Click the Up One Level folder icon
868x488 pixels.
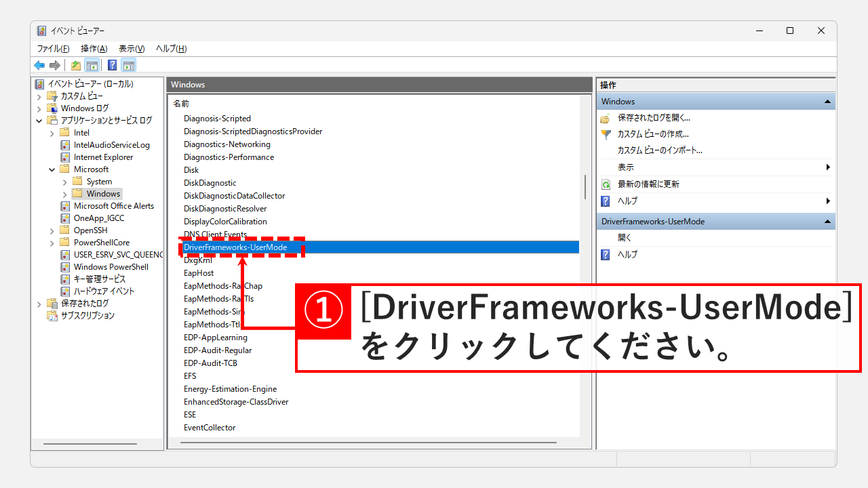point(76,65)
